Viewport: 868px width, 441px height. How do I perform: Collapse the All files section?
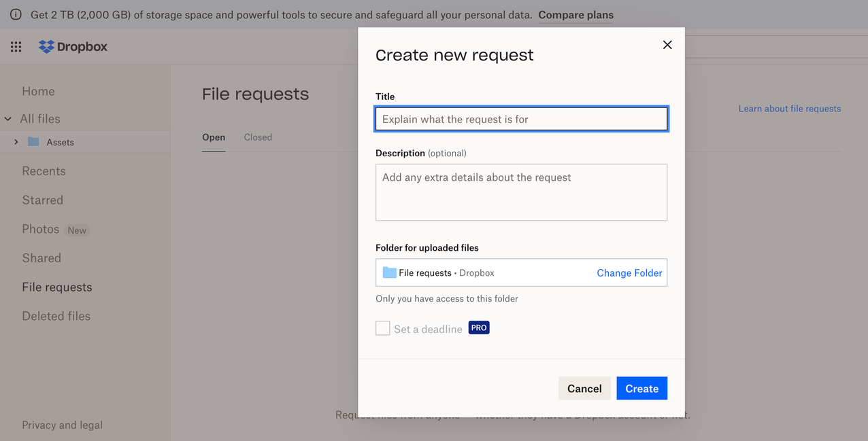(x=7, y=118)
